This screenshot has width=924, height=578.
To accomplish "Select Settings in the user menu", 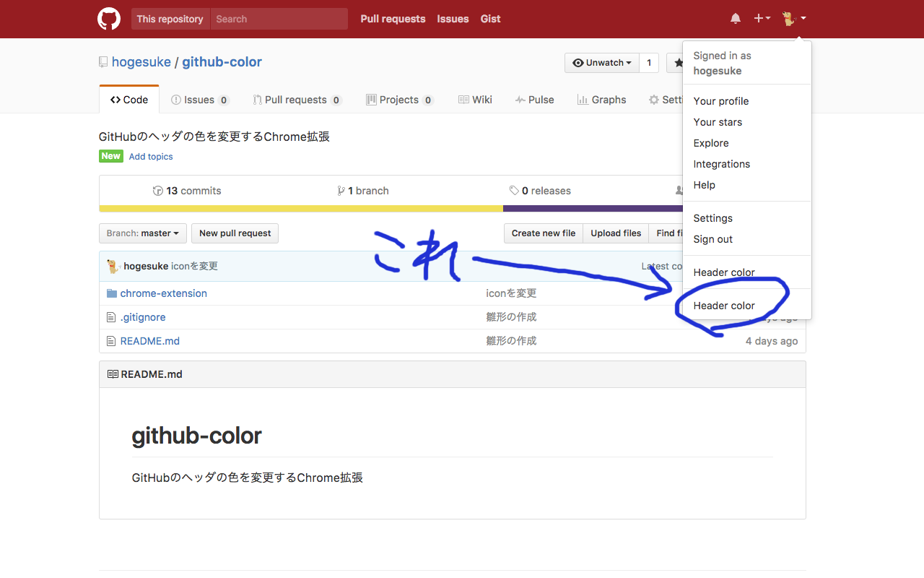I will pos(747,218).
